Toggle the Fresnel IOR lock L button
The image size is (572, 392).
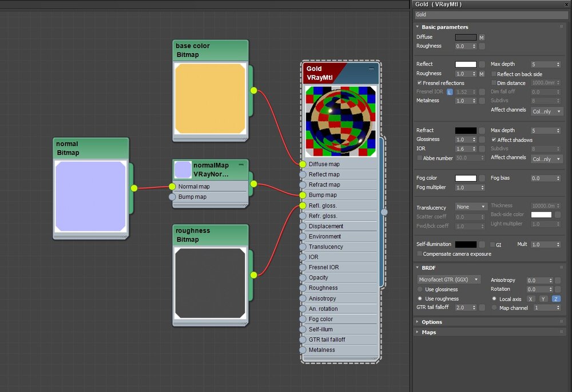click(450, 92)
